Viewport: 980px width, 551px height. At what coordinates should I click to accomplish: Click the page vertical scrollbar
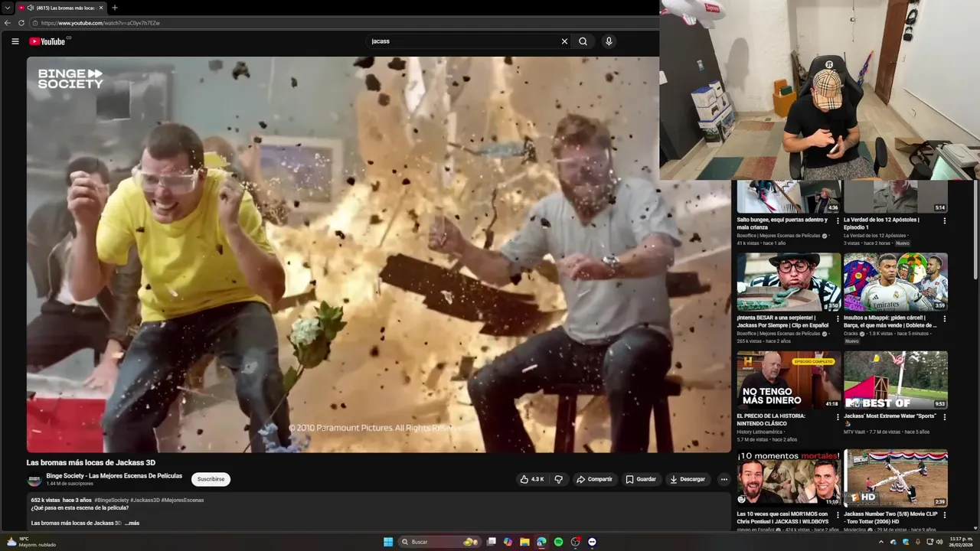click(x=975, y=230)
